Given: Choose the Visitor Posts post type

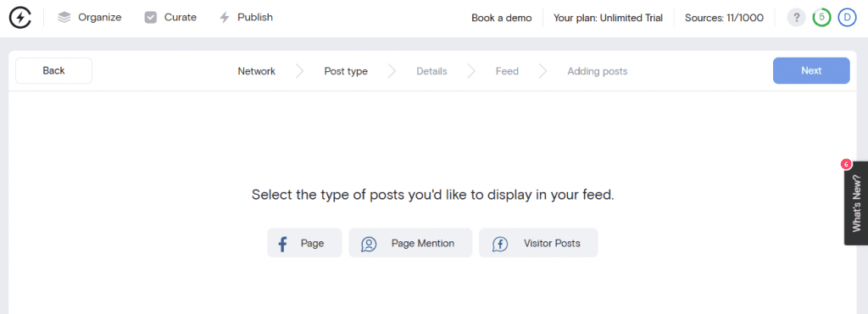Looking at the screenshot, I should click(538, 243).
